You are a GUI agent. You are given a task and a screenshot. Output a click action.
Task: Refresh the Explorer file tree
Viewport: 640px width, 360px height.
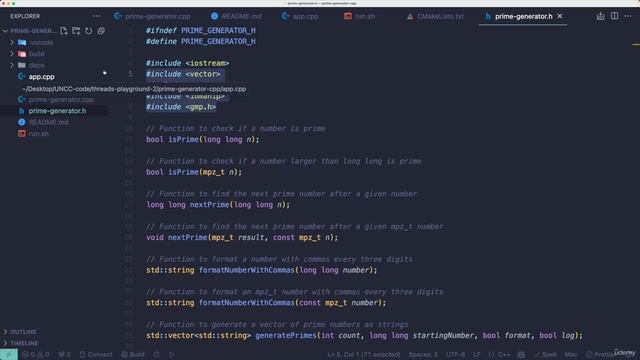(89, 31)
